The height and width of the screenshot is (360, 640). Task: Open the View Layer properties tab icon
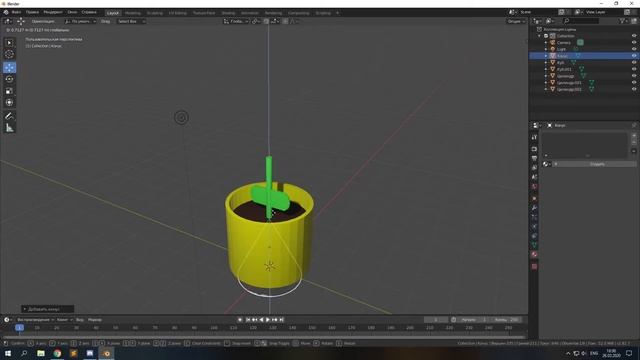[534, 168]
